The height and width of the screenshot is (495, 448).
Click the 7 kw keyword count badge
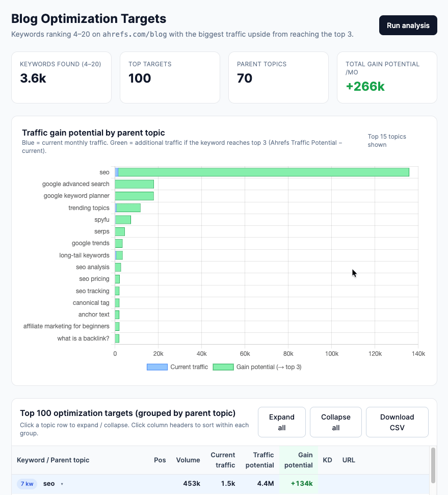coord(27,483)
